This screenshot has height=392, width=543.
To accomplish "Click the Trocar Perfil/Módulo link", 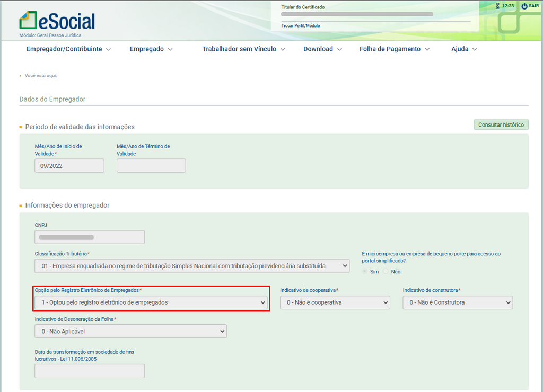I will [x=301, y=25].
